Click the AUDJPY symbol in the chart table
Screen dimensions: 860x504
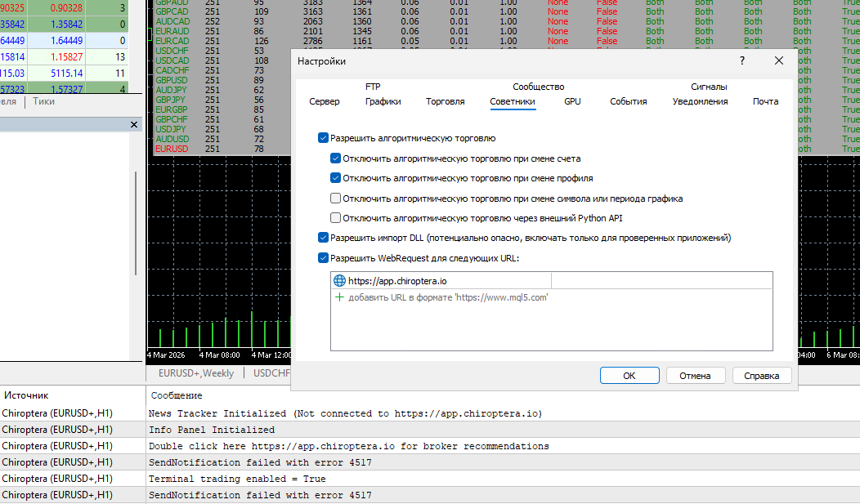click(171, 90)
